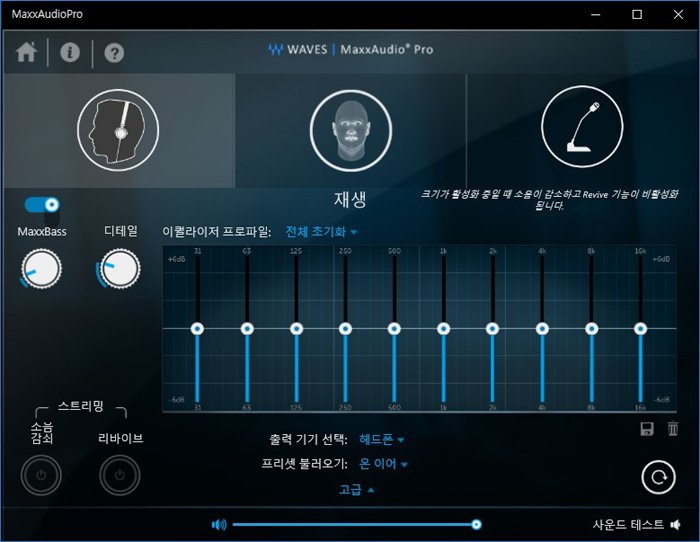Click the 출력 기기 선택 label
Image resolution: width=700 pixels, height=542 pixels.
coord(308,440)
